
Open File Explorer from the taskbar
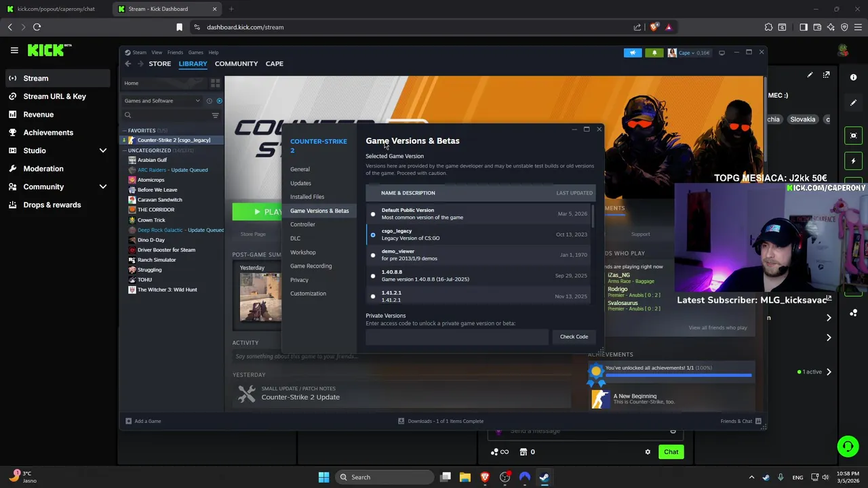[465, 477]
